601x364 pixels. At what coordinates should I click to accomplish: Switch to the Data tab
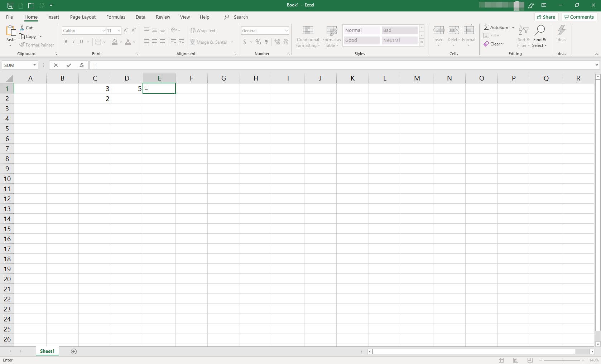coord(140,17)
